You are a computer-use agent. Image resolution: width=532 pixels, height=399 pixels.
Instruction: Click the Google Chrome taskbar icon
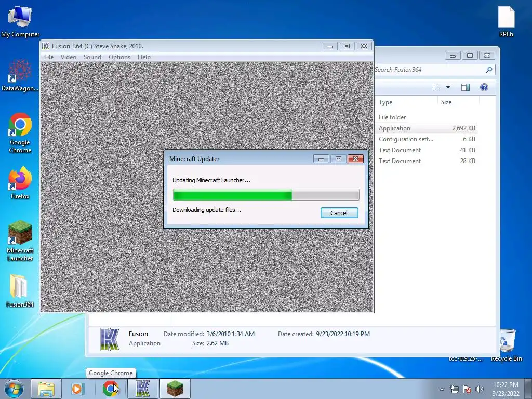point(110,389)
